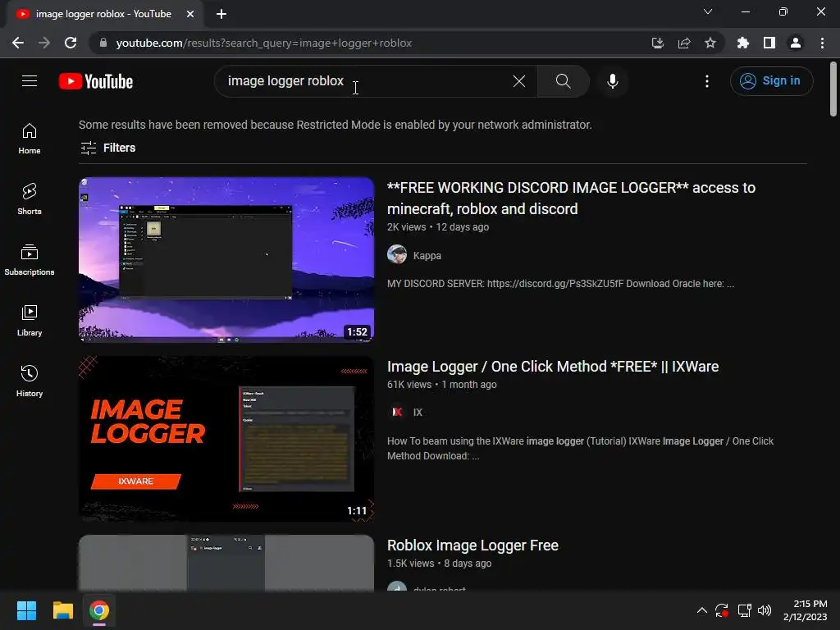This screenshot has height=630, width=840.
Task: Click the Sign in button
Action: point(771,81)
